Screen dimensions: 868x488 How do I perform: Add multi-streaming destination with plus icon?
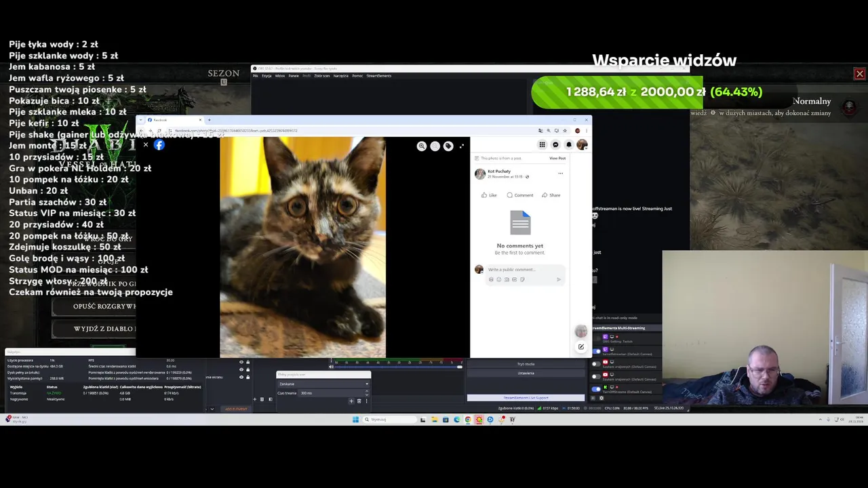[x=593, y=398]
